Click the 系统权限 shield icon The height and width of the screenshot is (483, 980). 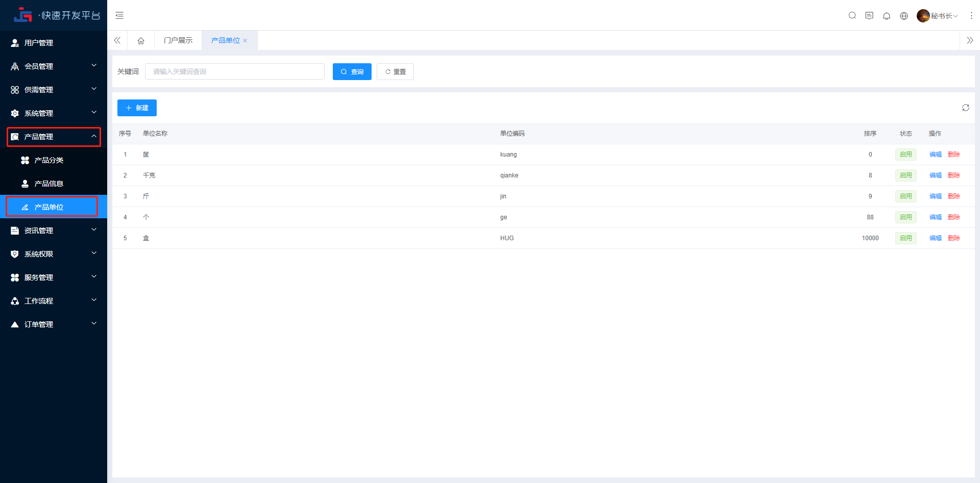[15, 254]
